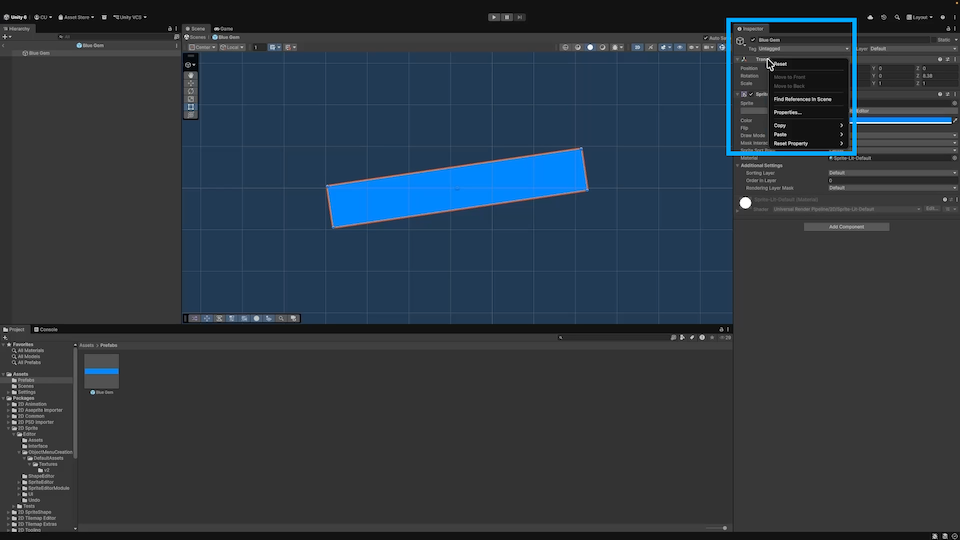Click the search magnifier tool in the Scene bottom overlay
This screenshot has height=540, width=960.
(281, 318)
